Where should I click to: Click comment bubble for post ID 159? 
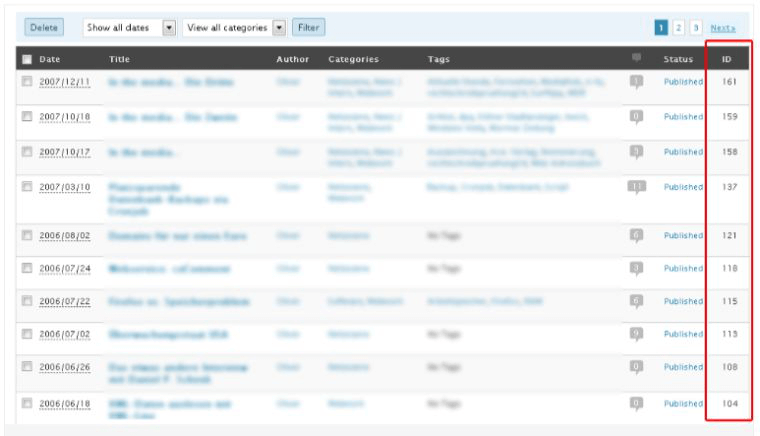(x=636, y=117)
